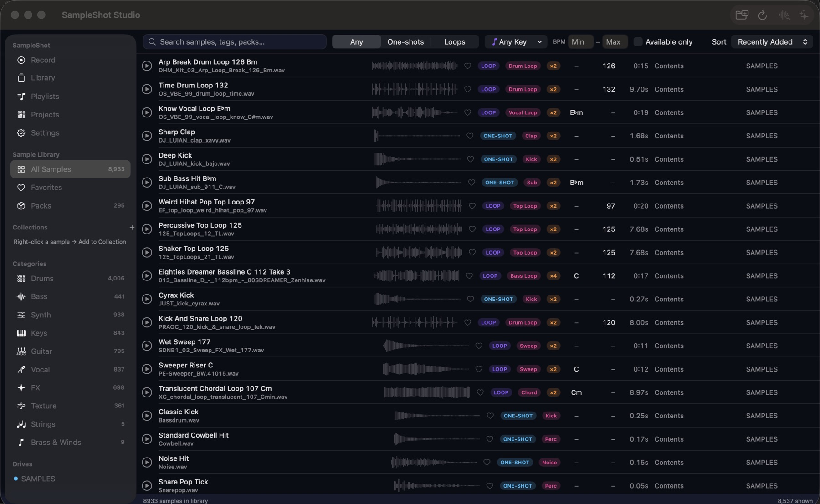Click Noise tag on Noise Hit
This screenshot has height=504, width=820.
coord(549,463)
